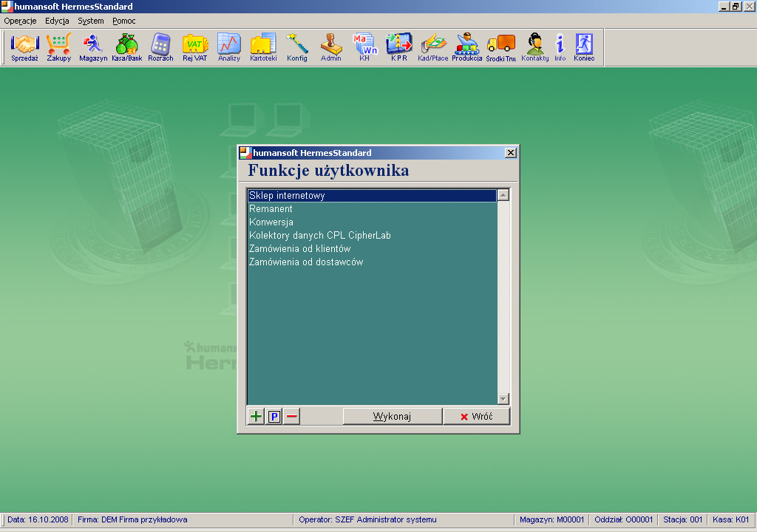
Task: Select Sklep internetowy in the list
Action: 372,196
